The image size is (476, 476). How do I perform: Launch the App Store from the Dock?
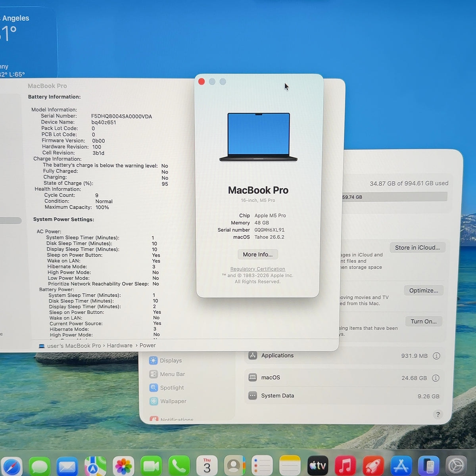[x=401, y=466]
